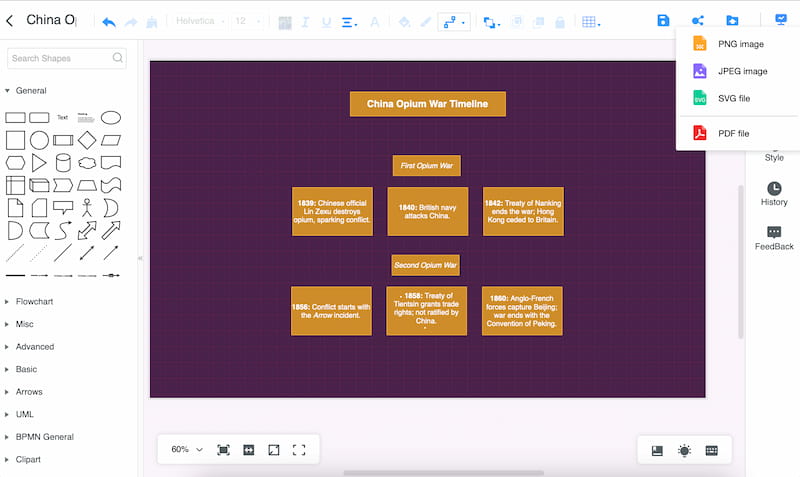Viewport: 800px width, 477px height.
Task: Open the keyboard shortcuts icon
Action: tap(711, 450)
